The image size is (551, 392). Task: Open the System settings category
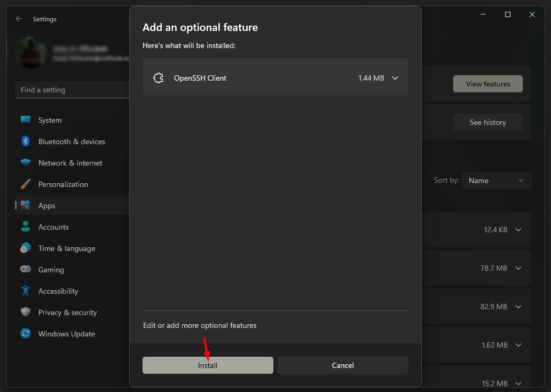(73, 120)
